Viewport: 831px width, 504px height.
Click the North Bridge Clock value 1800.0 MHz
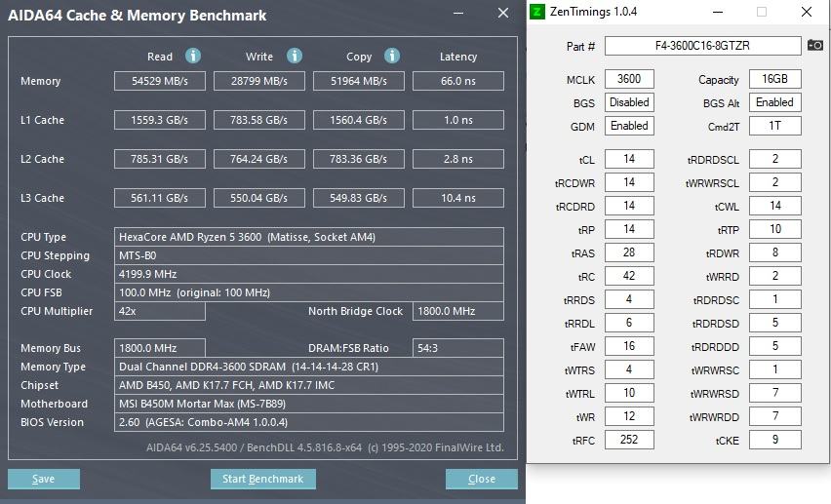458,311
